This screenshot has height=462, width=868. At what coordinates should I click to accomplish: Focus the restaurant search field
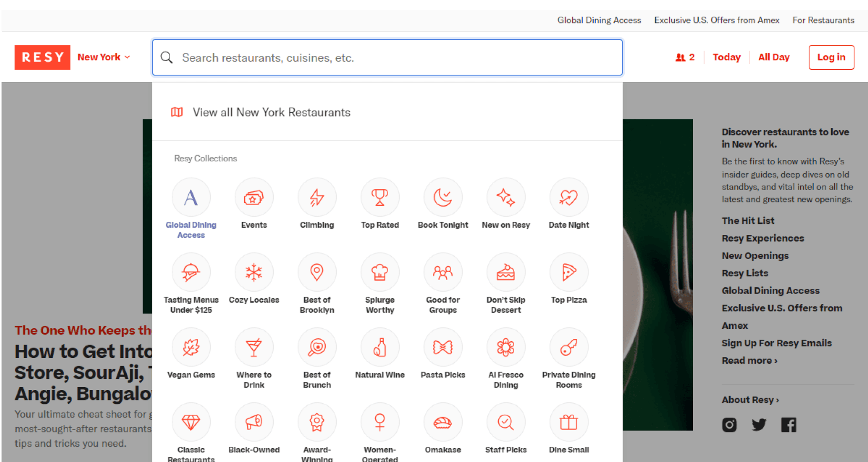387,57
